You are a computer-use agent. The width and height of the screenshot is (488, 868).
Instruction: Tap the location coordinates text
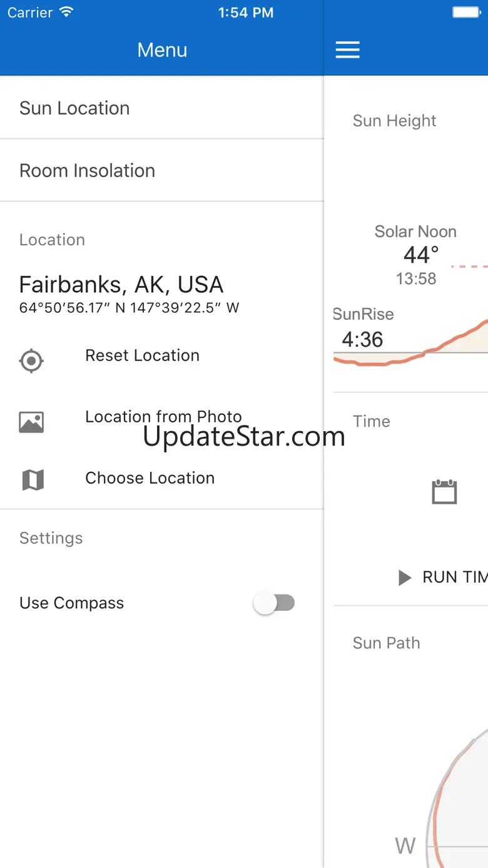tap(129, 308)
